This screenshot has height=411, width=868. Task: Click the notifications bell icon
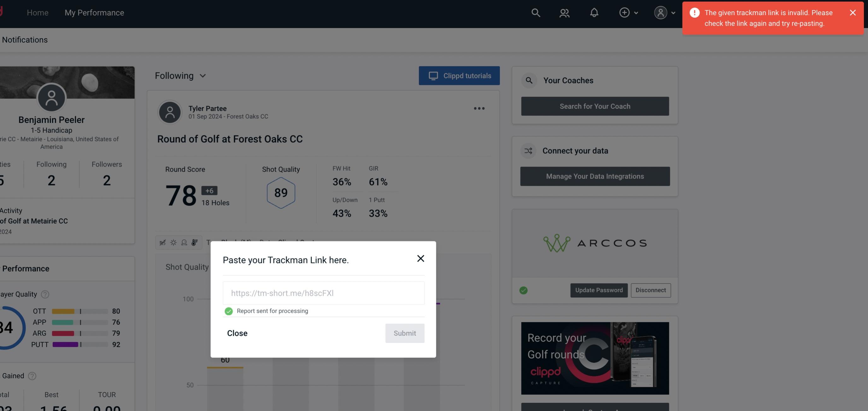[x=595, y=12]
